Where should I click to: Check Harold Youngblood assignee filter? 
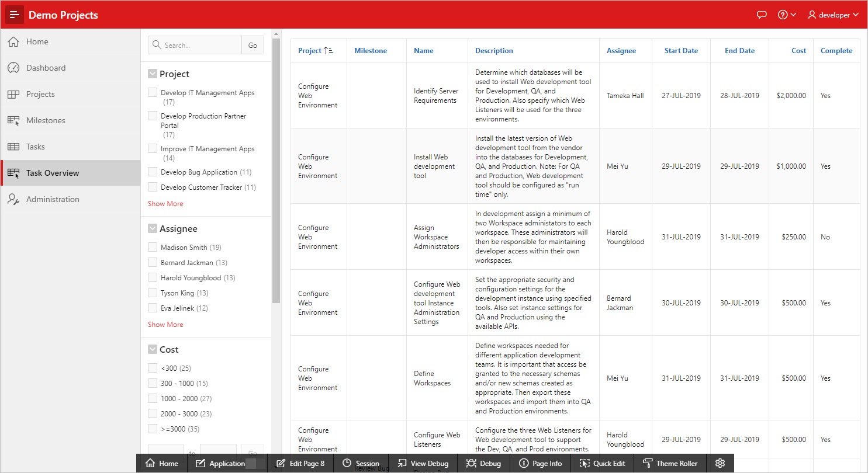pyautogui.click(x=153, y=277)
